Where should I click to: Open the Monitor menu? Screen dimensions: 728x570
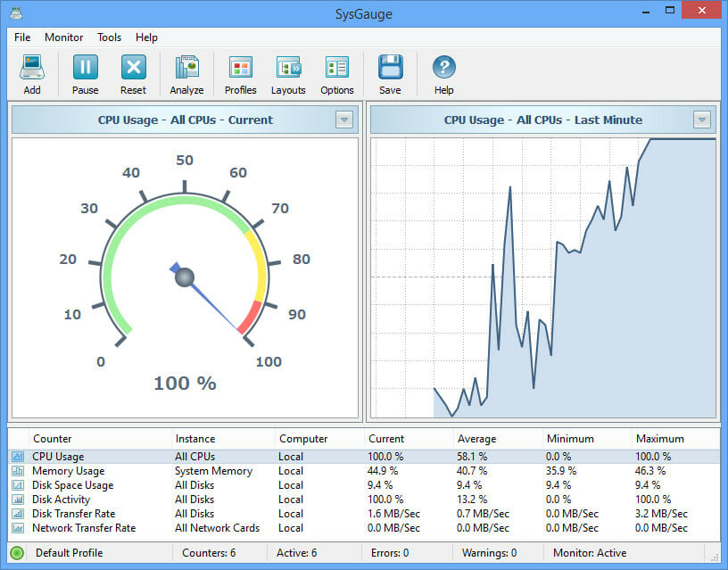63,37
